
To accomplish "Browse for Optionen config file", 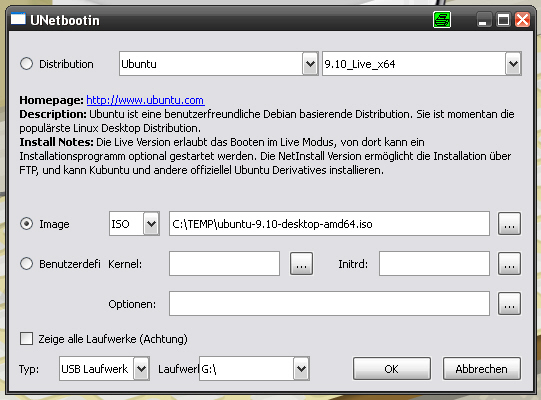I will tap(509, 304).
